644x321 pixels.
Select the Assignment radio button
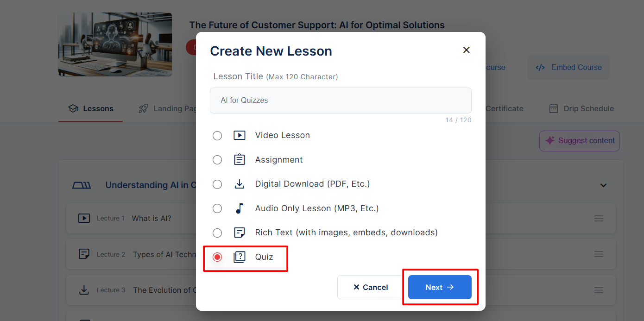(x=217, y=160)
